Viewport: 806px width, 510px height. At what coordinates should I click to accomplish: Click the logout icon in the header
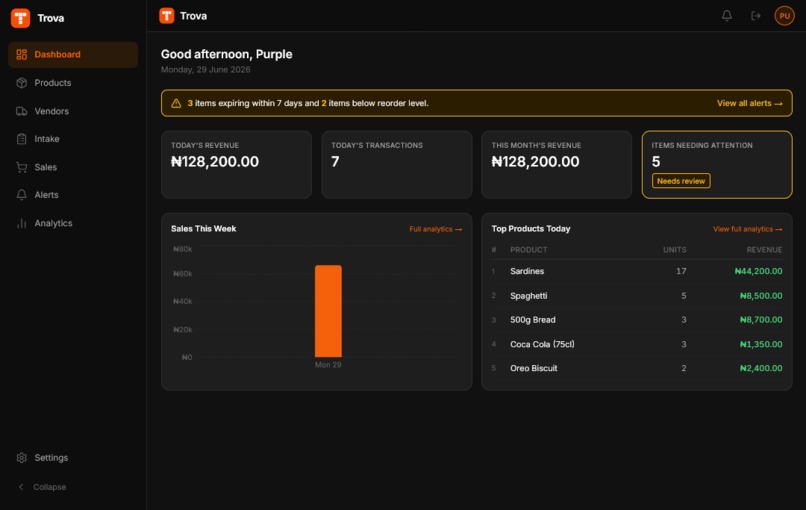(756, 16)
